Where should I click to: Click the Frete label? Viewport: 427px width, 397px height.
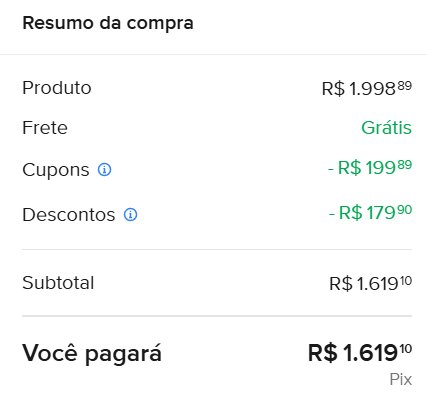click(x=45, y=128)
